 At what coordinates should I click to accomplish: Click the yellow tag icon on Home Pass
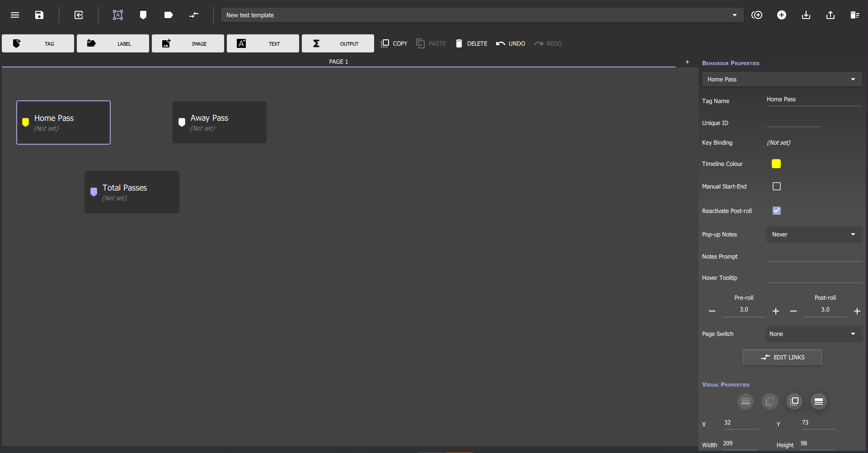26,122
